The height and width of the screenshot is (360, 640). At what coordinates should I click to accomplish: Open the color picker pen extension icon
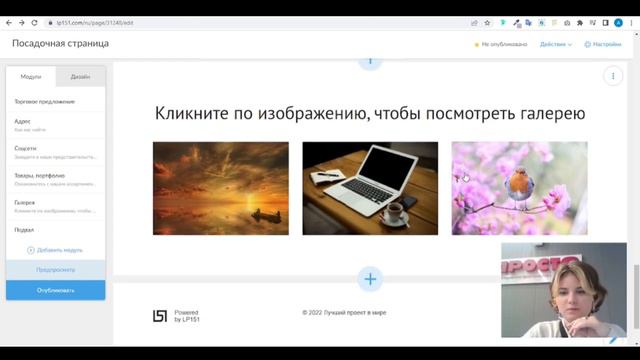516,23
